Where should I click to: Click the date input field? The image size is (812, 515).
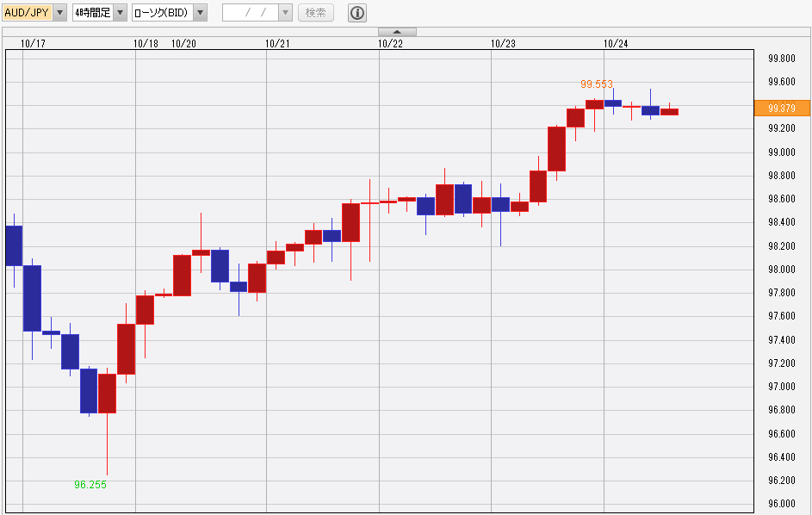[251, 12]
